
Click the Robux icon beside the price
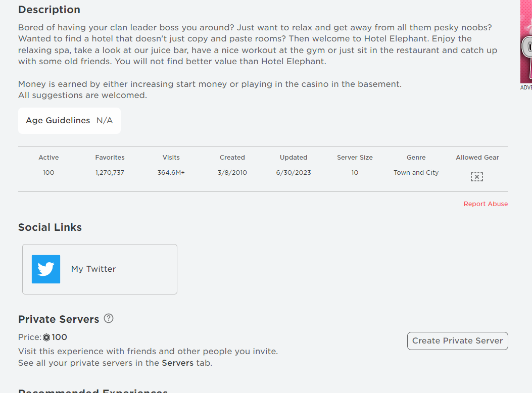coord(46,337)
